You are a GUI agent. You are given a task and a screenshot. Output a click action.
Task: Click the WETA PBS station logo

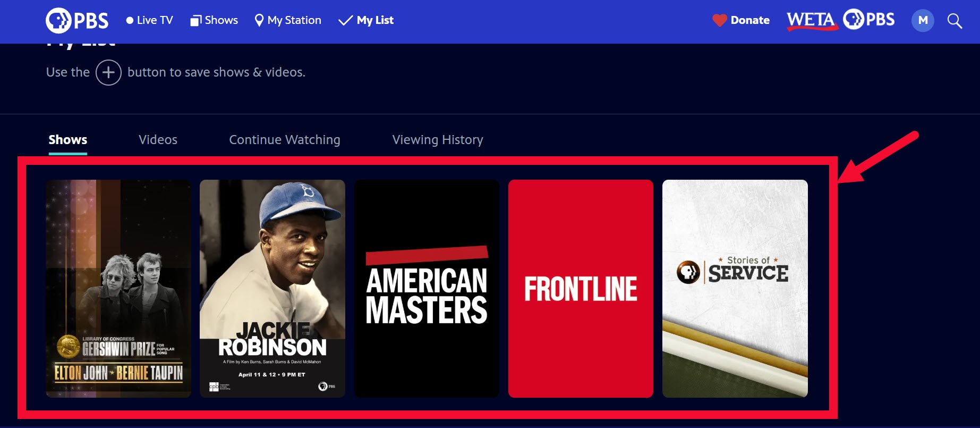pyautogui.click(x=840, y=20)
